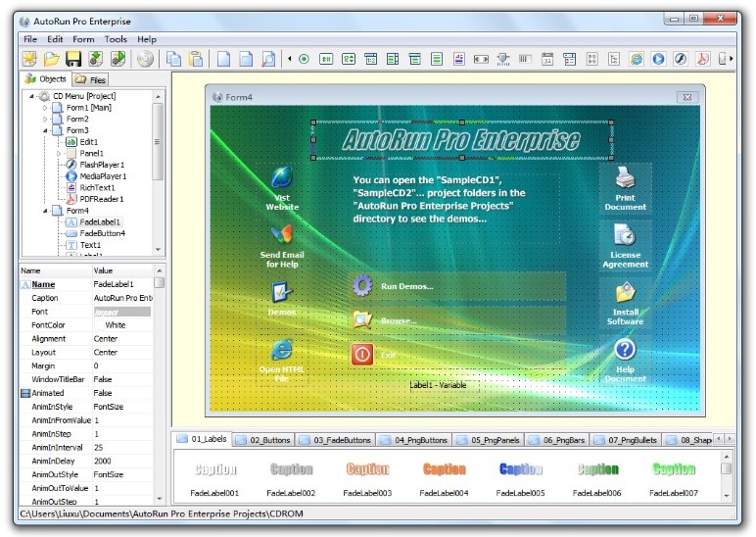Open a project with the folder icon
756x537 pixels.
[51, 59]
